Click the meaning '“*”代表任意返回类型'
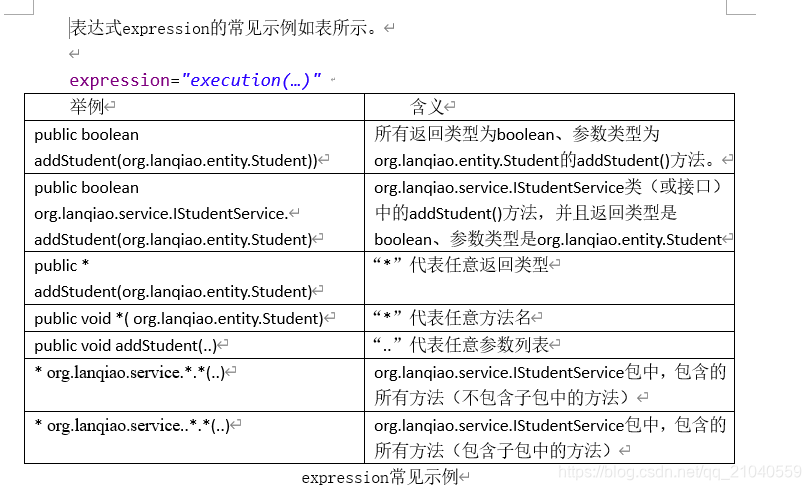 click(x=461, y=265)
